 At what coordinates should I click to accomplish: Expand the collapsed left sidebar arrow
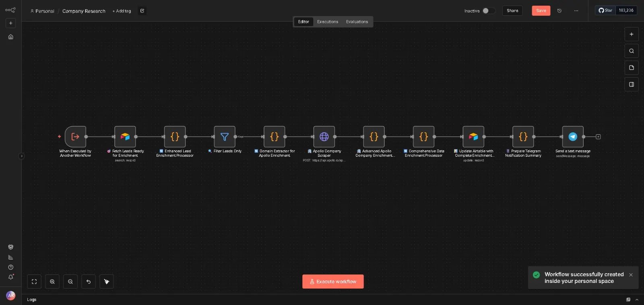(x=21, y=156)
